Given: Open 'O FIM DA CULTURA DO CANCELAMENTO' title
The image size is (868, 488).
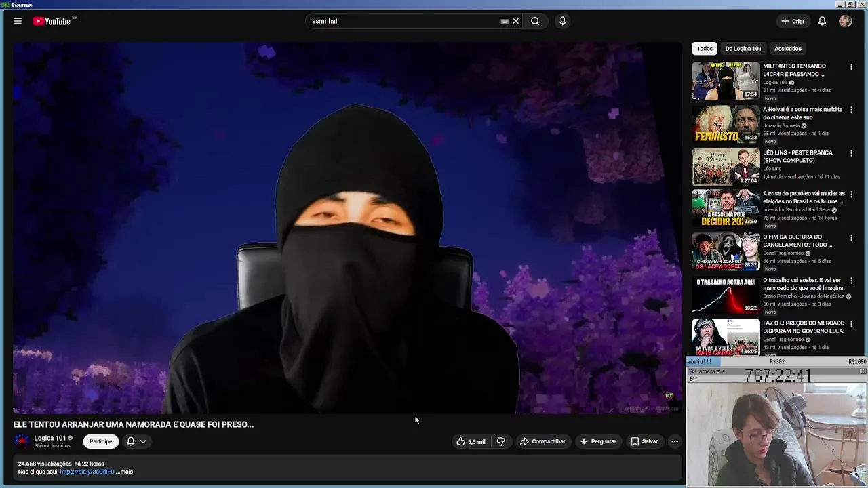Looking at the screenshot, I should [797, 241].
